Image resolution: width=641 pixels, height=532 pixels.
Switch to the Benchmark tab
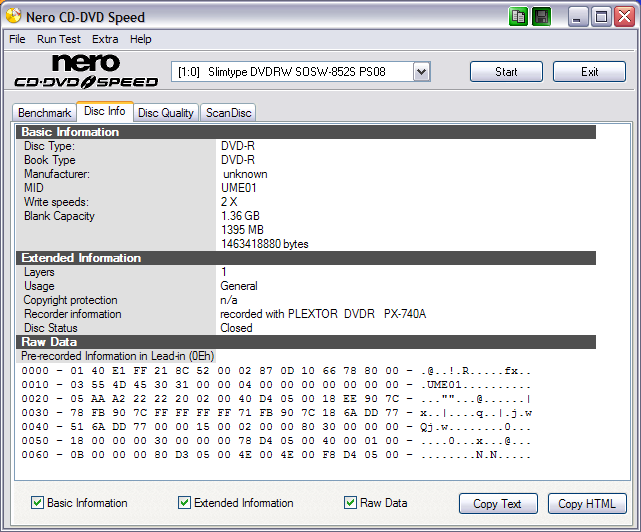tap(45, 113)
